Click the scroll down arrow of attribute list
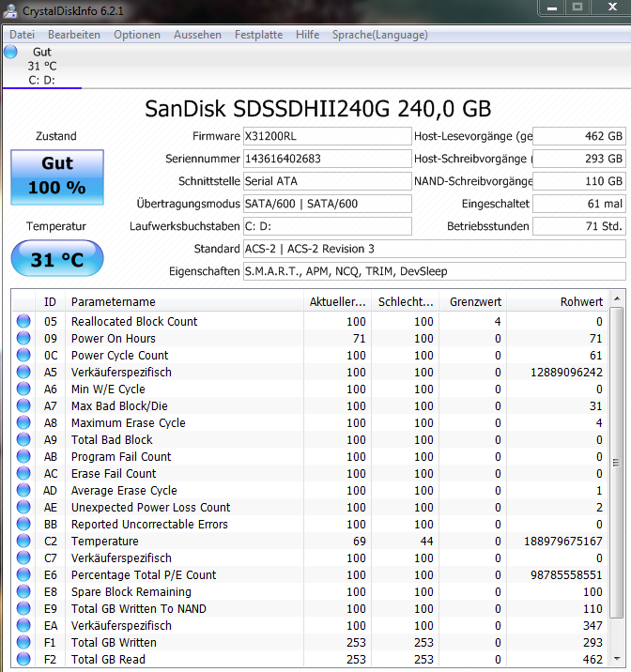The image size is (631, 672). tap(617, 658)
